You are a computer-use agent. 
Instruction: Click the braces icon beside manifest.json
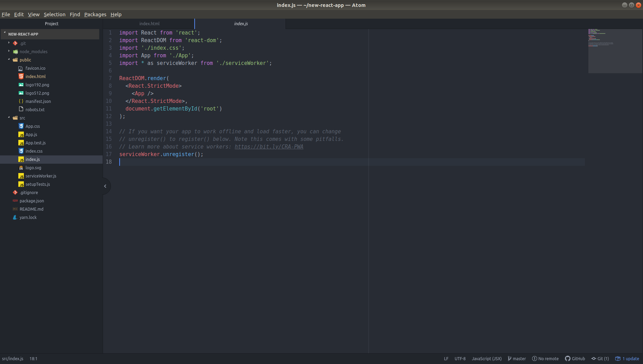click(21, 101)
